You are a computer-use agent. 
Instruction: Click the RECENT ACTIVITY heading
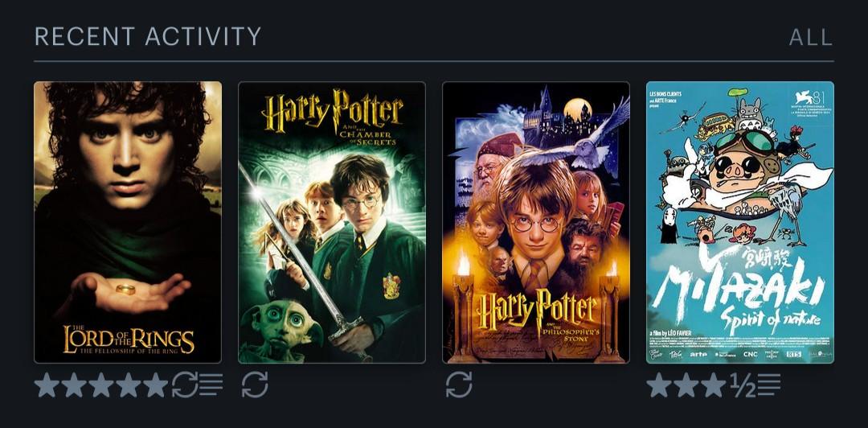click(x=148, y=36)
